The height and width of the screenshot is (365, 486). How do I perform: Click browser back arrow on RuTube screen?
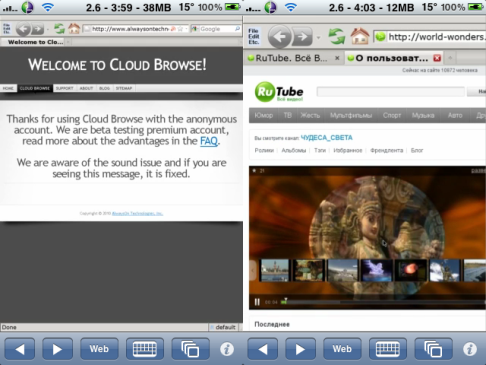279,37
